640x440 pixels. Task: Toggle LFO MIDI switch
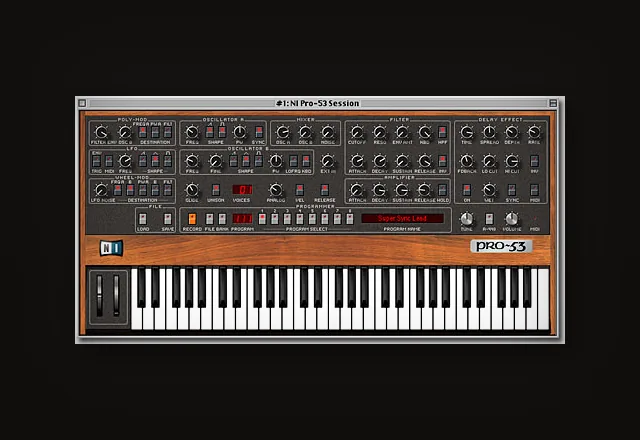(x=109, y=161)
